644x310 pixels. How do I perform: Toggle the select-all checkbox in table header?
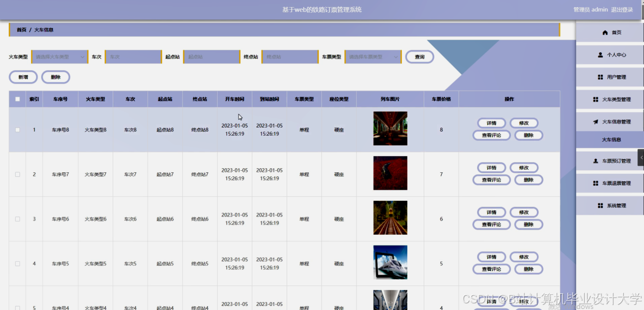click(17, 99)
